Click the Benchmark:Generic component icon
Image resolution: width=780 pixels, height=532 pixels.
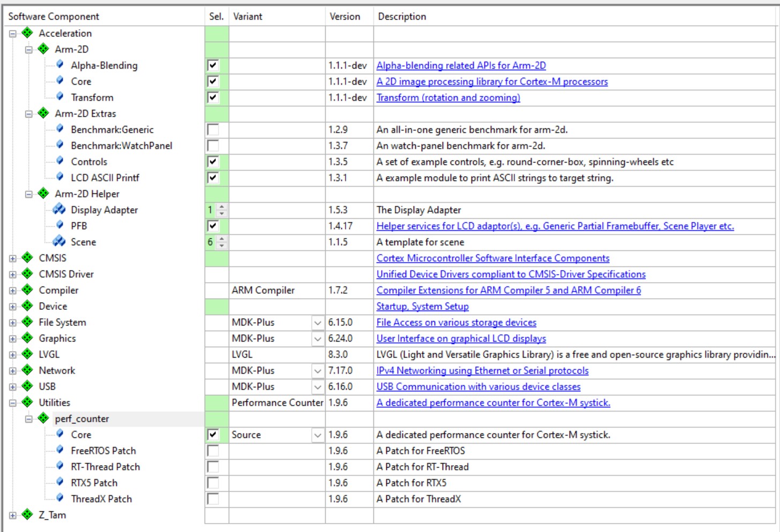tap(60, 129)
